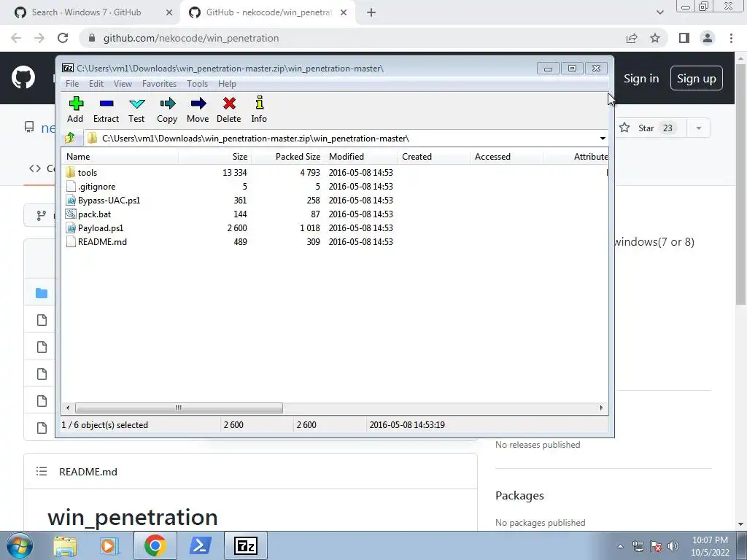Sort by the Size column header
Screen dimensions: 747x560
click(x=215, y=157)
